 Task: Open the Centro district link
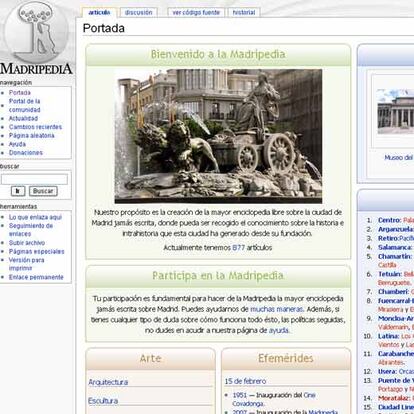click(389, 220)
